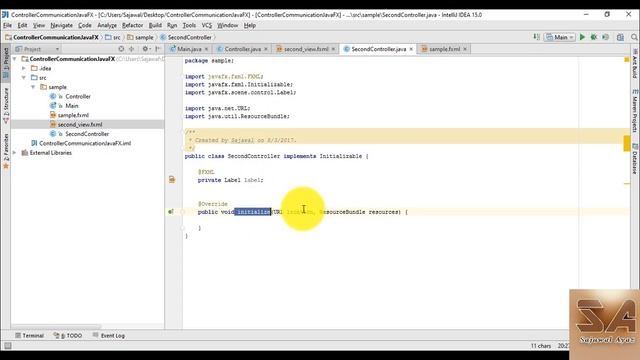Open Project Structure icon in toolbar
The width and height of the screenshot is (640, 360).
click(x=620, y=37)
